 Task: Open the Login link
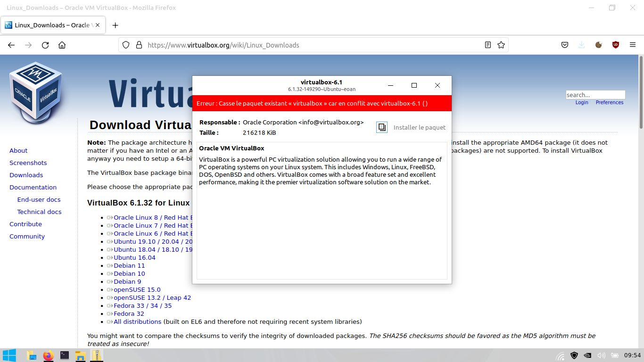tap(582, 102)
